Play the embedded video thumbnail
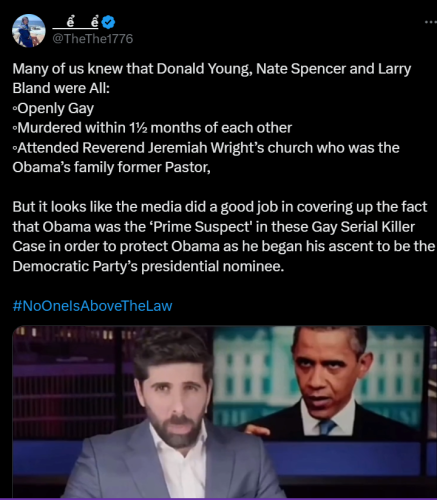The image size is (437, 500). pyautogui.click(x=224, y=411)
